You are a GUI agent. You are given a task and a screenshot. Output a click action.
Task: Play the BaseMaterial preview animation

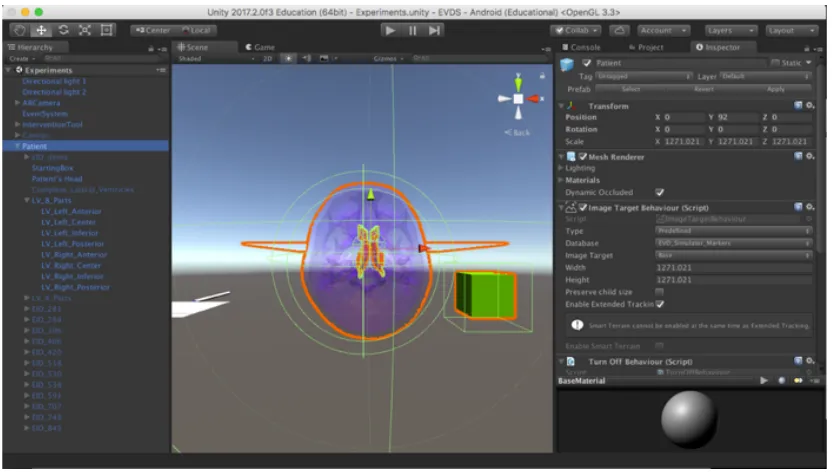pyautogui.click(x=764, y=380)
